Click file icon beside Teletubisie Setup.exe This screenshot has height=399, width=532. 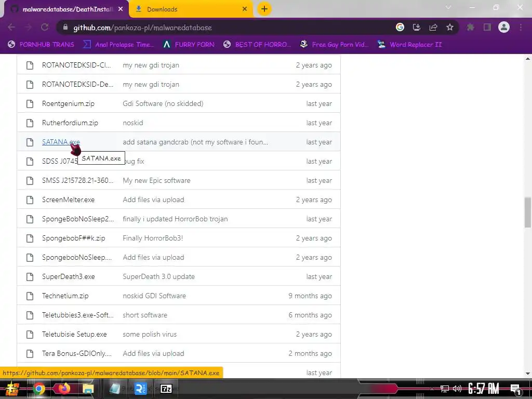[x=30, y=334]
